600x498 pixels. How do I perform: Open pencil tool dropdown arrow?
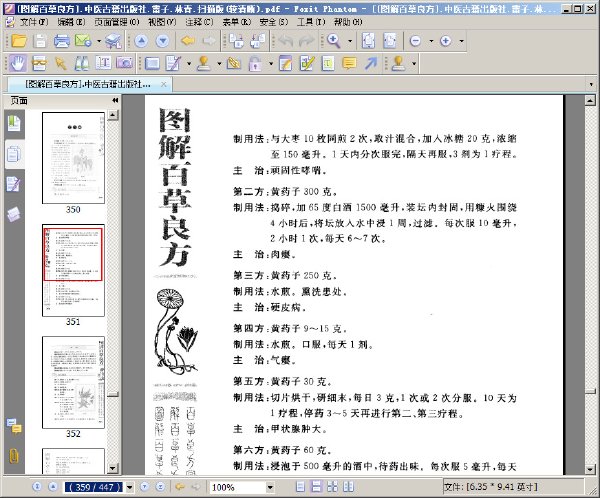click(x=189, y=64)
